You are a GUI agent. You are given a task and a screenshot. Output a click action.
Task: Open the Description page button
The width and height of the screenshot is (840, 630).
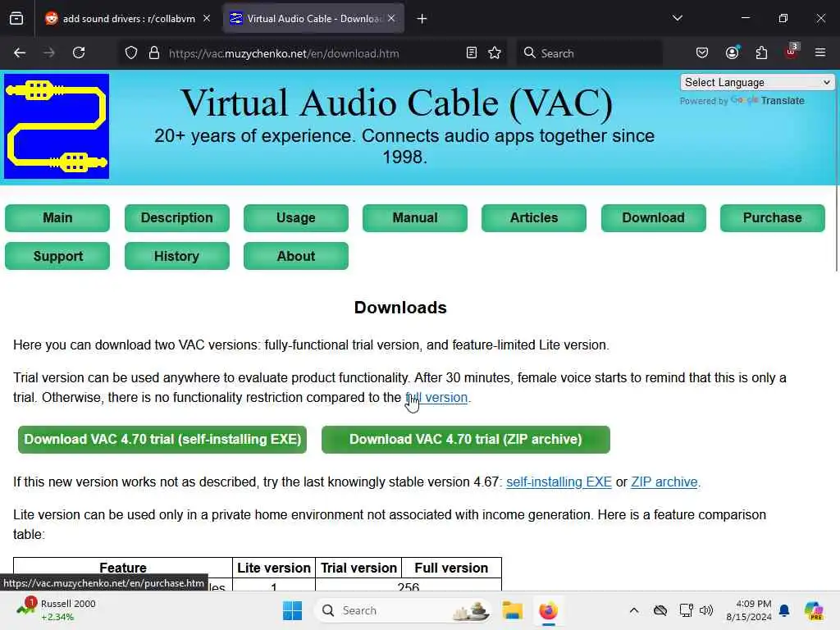[177, 218]
